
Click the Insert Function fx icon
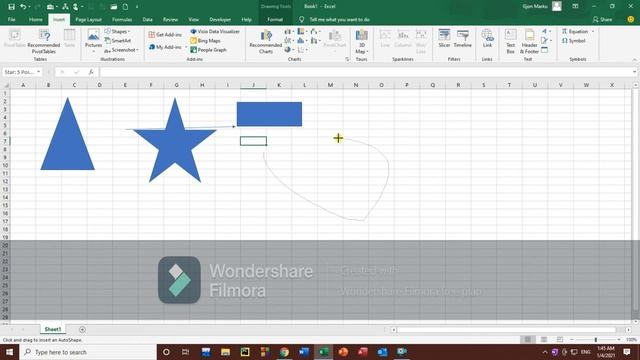click(91, 72)
